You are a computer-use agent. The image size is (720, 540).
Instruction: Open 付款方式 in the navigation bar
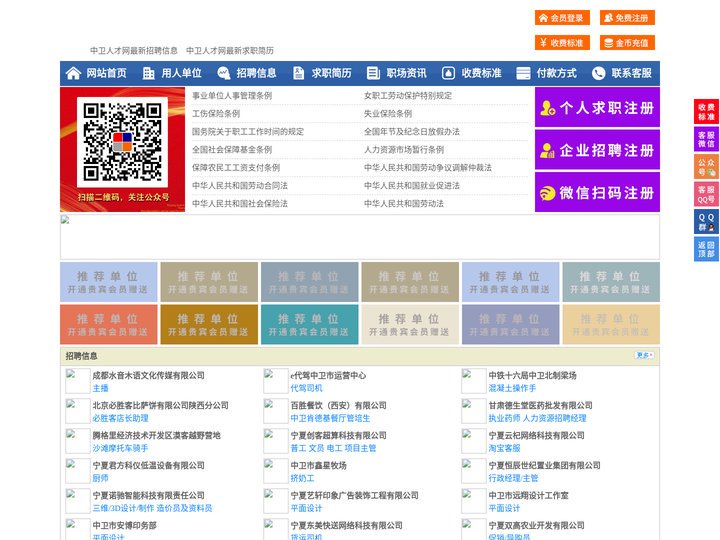(x=557, y=73)
